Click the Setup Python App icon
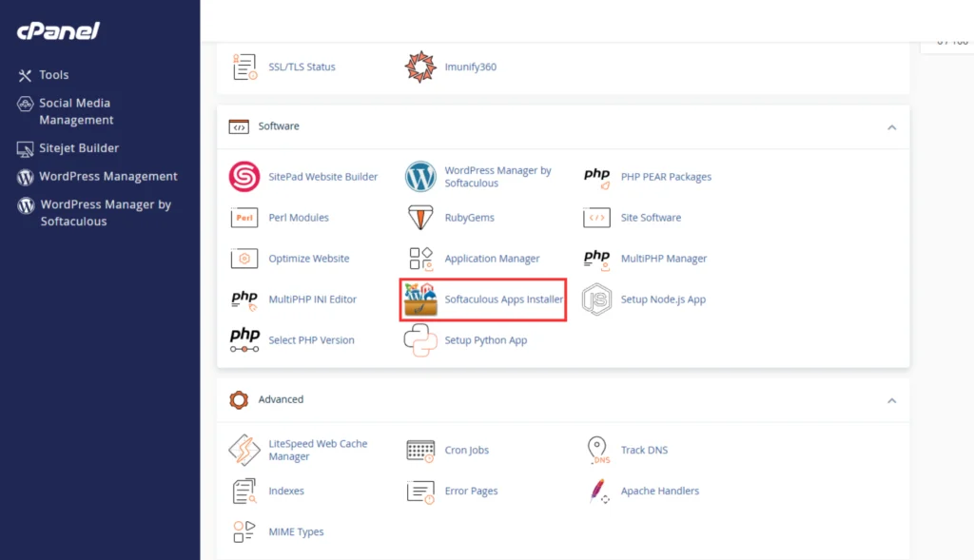Viewport: 974px width, 560px height. [x=419, y=340]
